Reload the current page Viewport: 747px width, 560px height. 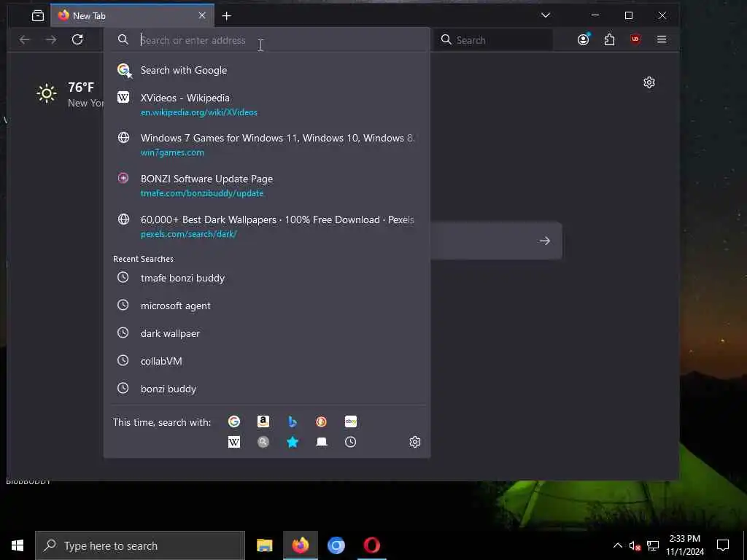click(77, 39)
